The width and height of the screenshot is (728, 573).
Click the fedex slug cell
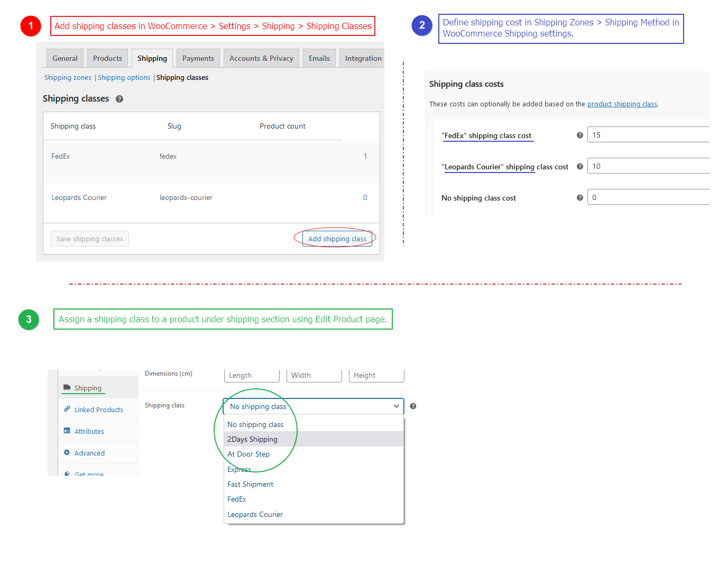point(168,156)
